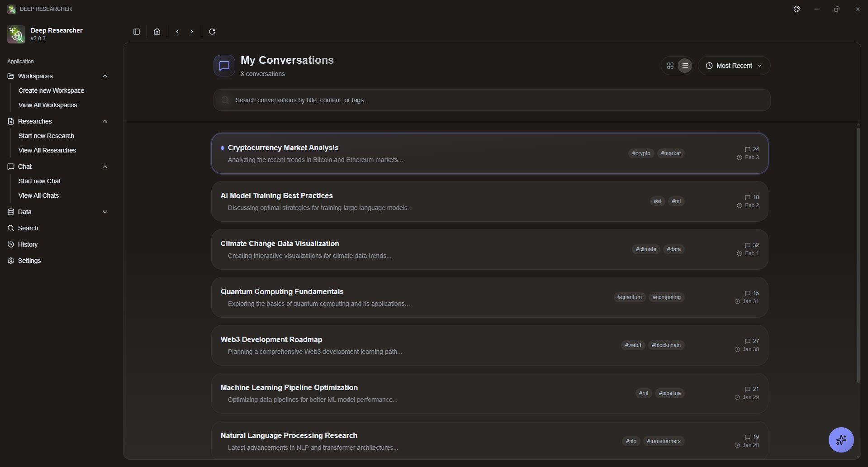Screen dimensions: 868x467
Task: Toggle the sidebar panel icon
Action: point(137,32)
